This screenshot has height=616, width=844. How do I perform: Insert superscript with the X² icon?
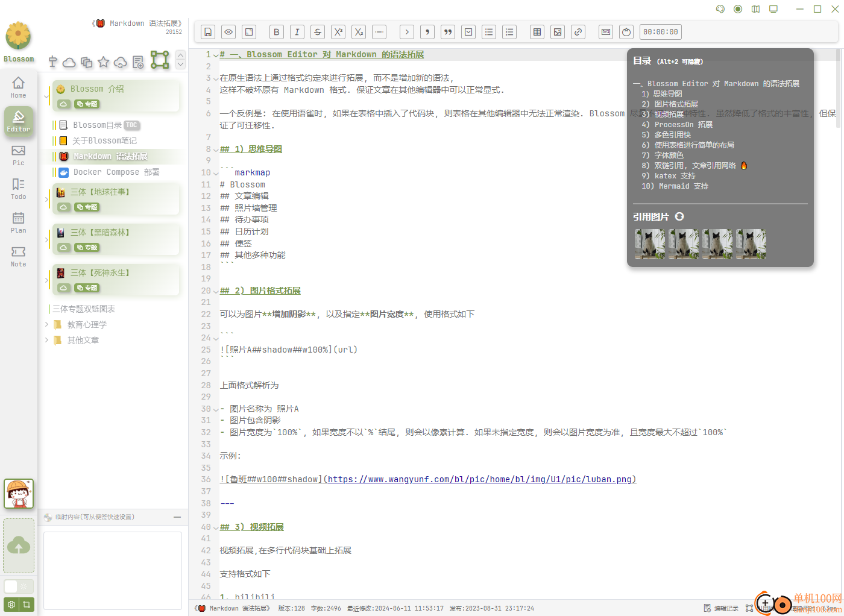tap(338, 32)
